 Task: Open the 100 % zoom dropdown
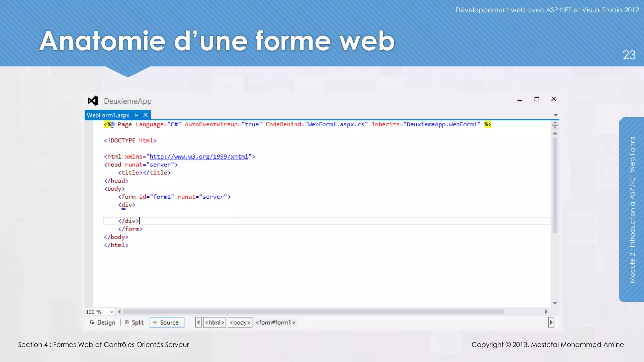pos(112,312)
